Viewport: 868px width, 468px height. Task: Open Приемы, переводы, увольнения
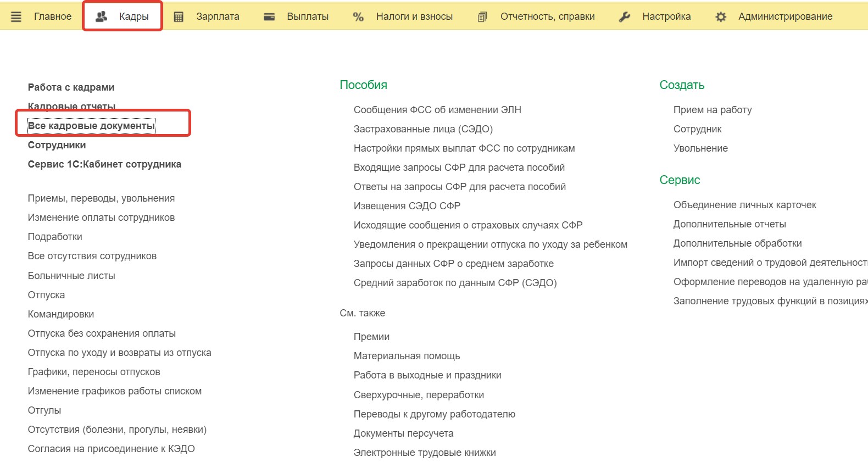[x=101, y=198]
